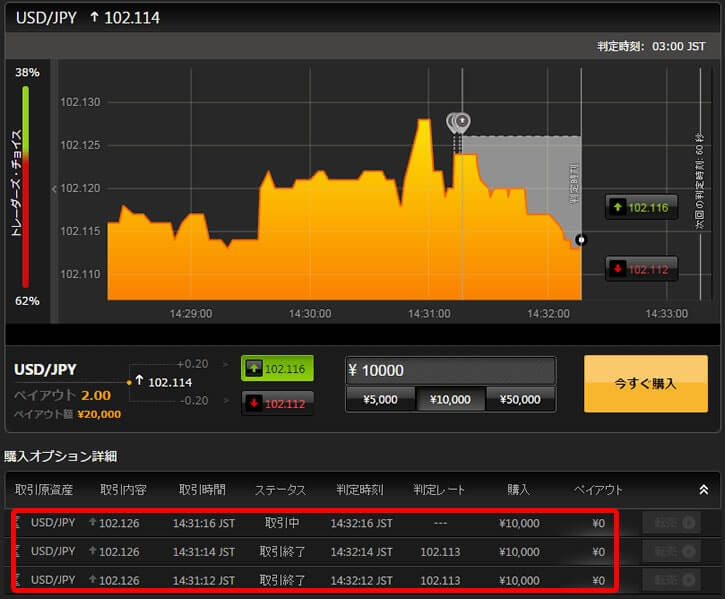Click the 取引終了 status in the 14:31:14 row
The image size is (725, 599).
(x=282, y=551)
